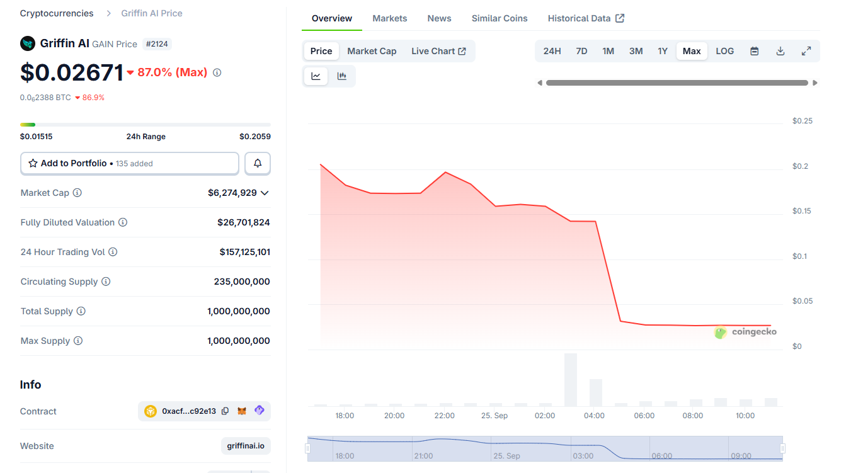Click the Info section heading
Screen dimensions: 868x473
click(x=30, y=385)
